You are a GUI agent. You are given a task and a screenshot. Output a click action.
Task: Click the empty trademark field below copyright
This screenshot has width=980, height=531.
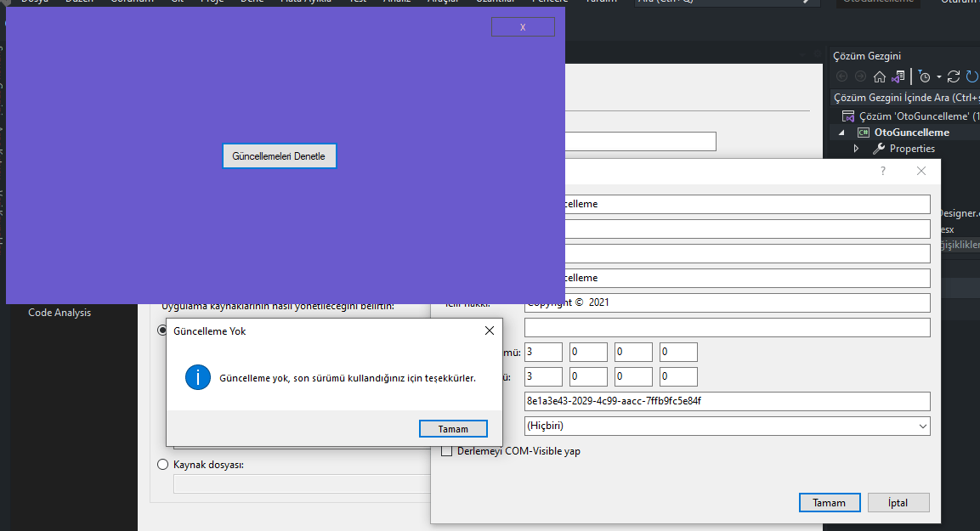pos(727,327)
